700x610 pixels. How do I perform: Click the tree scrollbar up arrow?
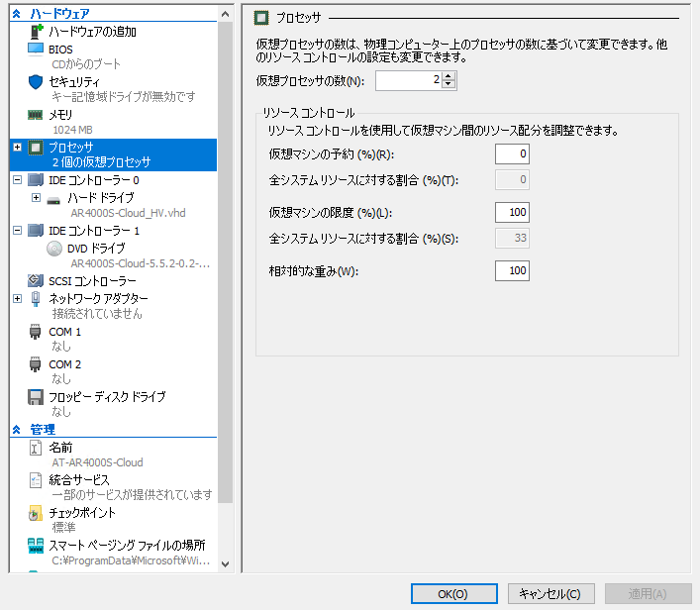[226, 14]
